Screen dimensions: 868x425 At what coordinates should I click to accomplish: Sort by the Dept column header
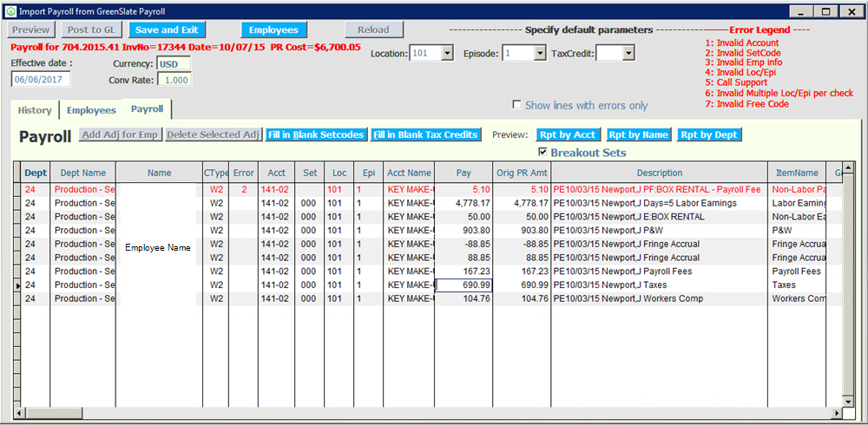[36, 173]
